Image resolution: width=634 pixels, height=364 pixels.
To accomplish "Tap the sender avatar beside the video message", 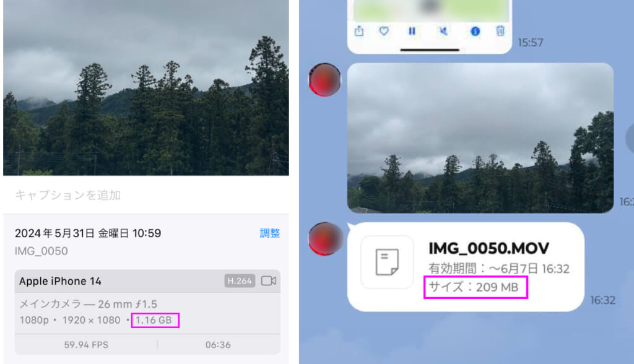I will pos(324,80).
